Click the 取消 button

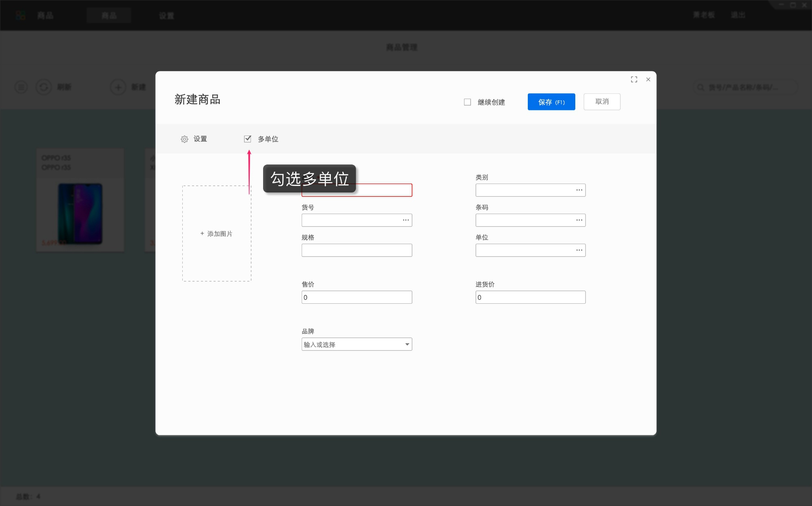602,102
